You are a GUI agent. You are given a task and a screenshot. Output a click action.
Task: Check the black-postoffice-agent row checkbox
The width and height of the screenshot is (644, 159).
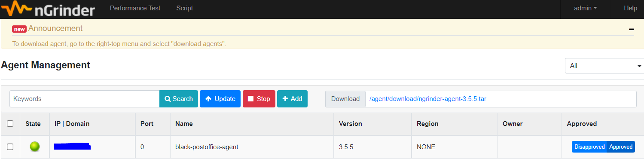point(10,147)
